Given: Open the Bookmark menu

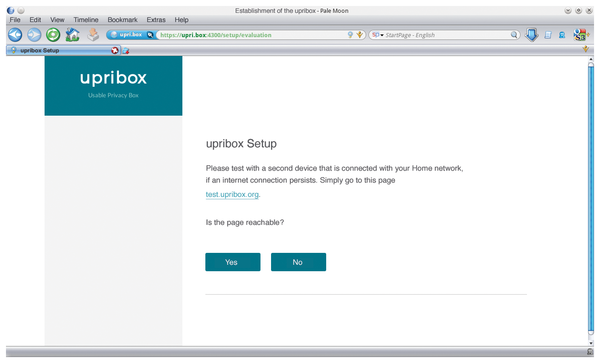Looking at the screenshot, I should click(122, 20).
